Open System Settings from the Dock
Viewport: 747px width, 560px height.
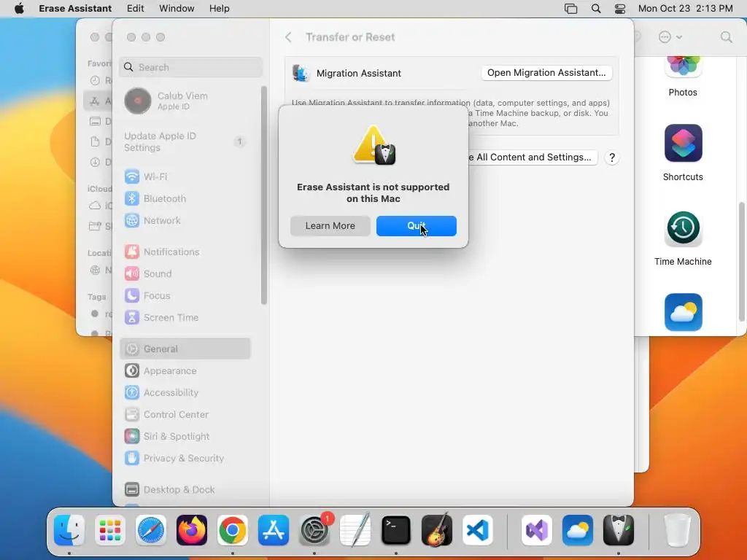314,530
